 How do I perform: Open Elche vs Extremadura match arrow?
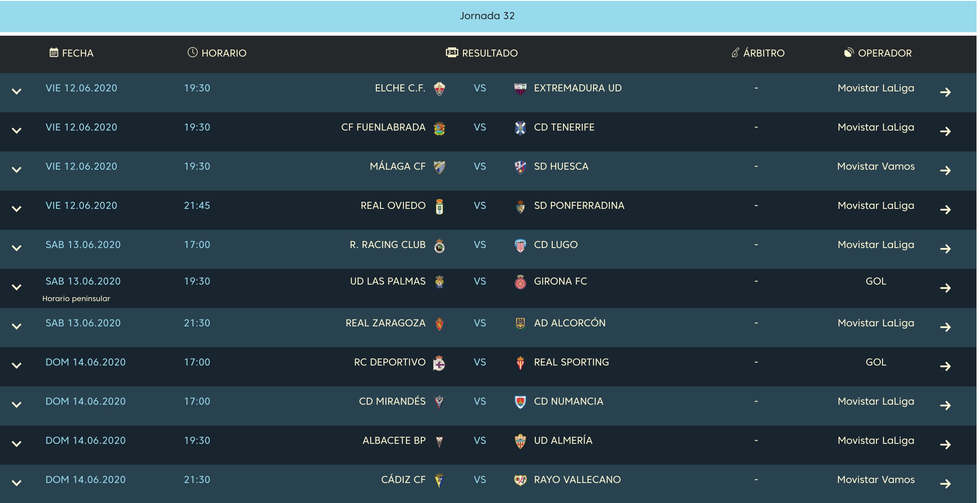[x=945, y=92]
